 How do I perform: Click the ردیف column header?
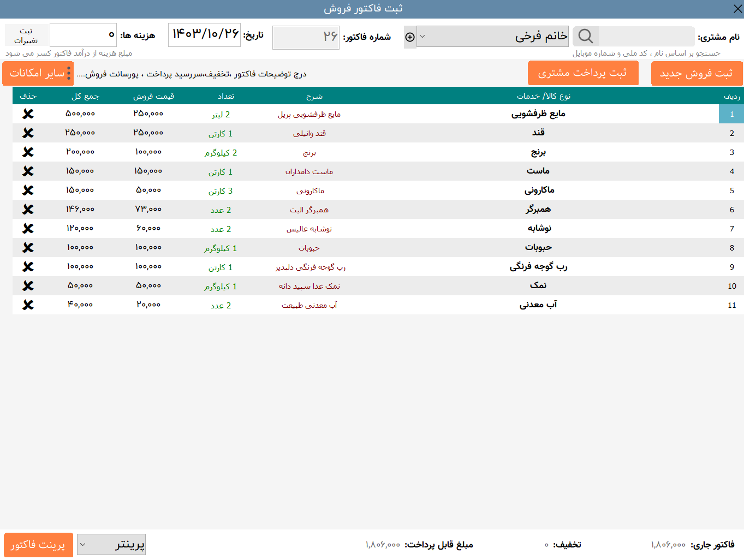731,96
